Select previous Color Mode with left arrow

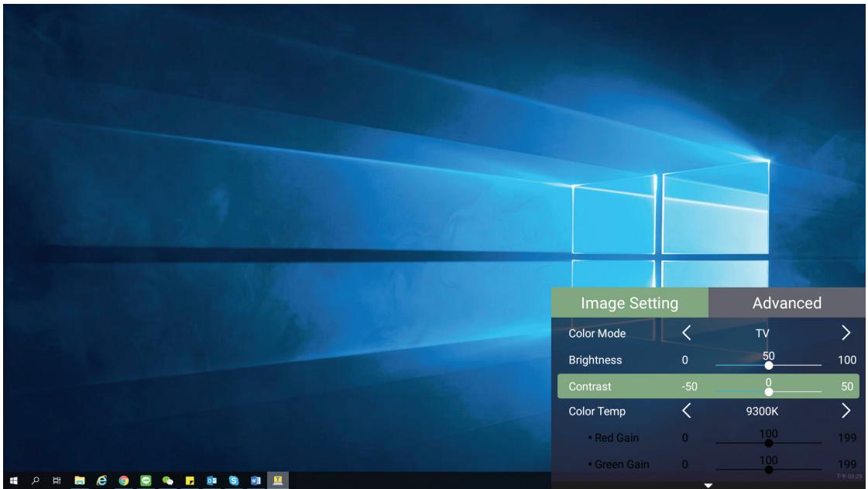[687, 332]
